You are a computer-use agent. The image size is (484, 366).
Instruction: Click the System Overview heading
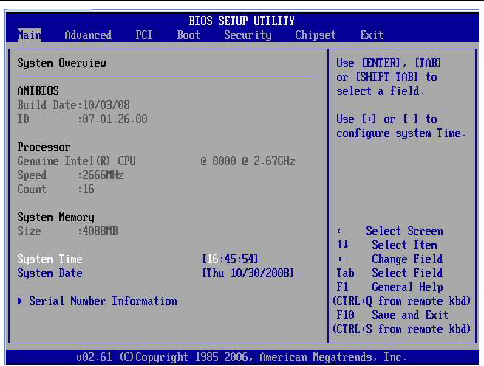point(62,63)
